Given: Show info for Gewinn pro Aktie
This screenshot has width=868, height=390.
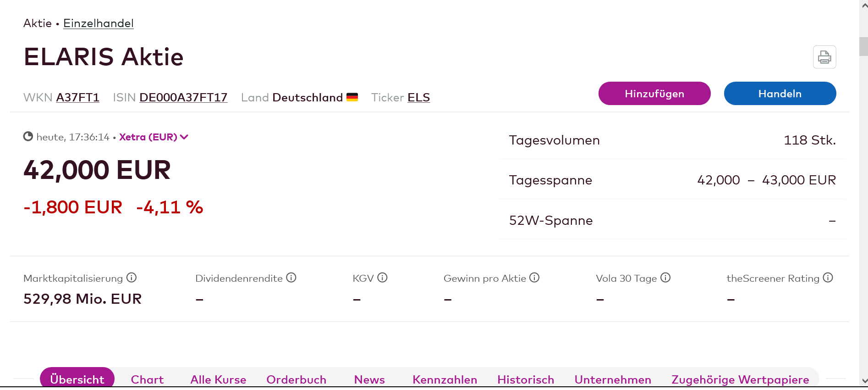Looking at the screenshot, I should (534, 278).
